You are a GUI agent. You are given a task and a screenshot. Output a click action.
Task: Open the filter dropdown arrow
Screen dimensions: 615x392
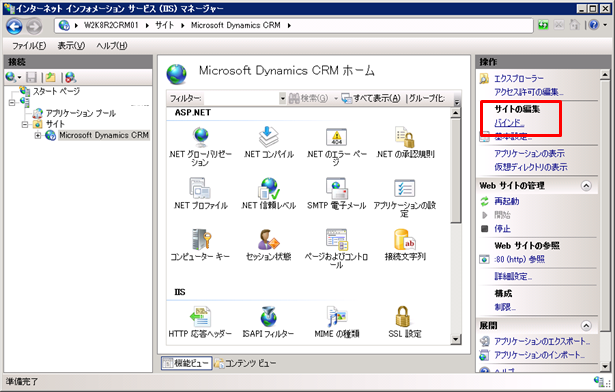282,98
